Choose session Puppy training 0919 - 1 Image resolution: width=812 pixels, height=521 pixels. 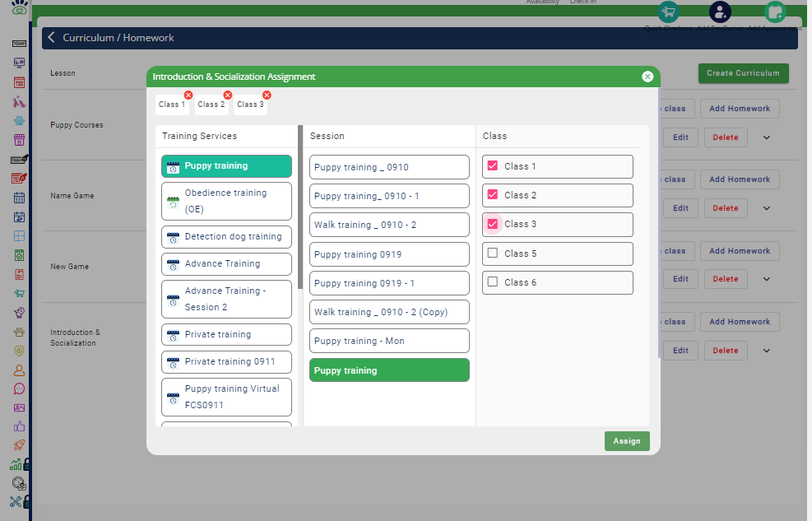pos(389,283)
